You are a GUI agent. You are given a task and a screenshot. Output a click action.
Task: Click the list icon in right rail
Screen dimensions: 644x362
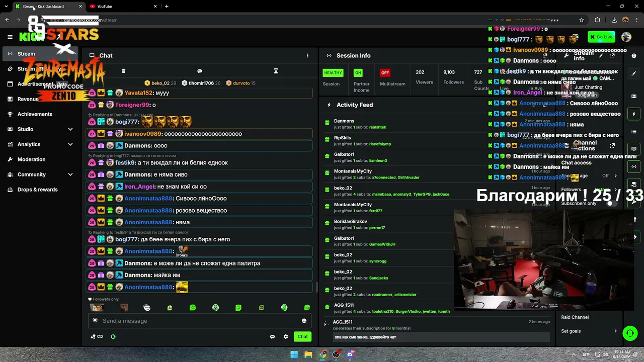634,132
